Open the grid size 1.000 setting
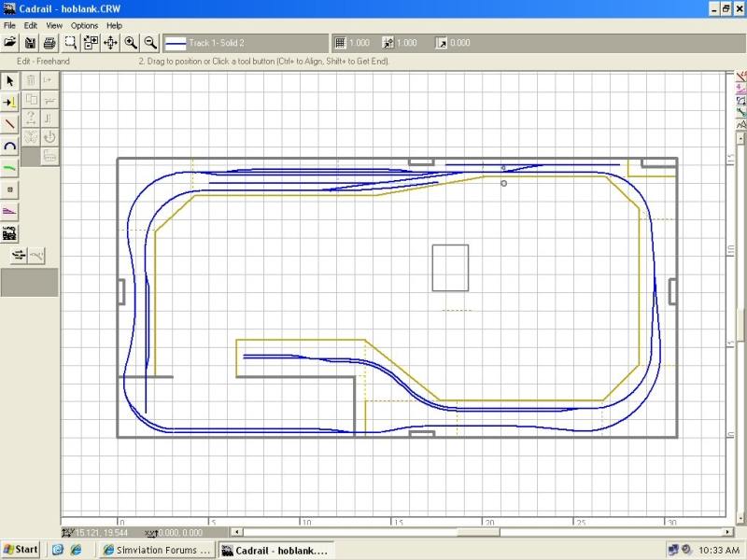The image size is (747, 560). click(353, 43)
